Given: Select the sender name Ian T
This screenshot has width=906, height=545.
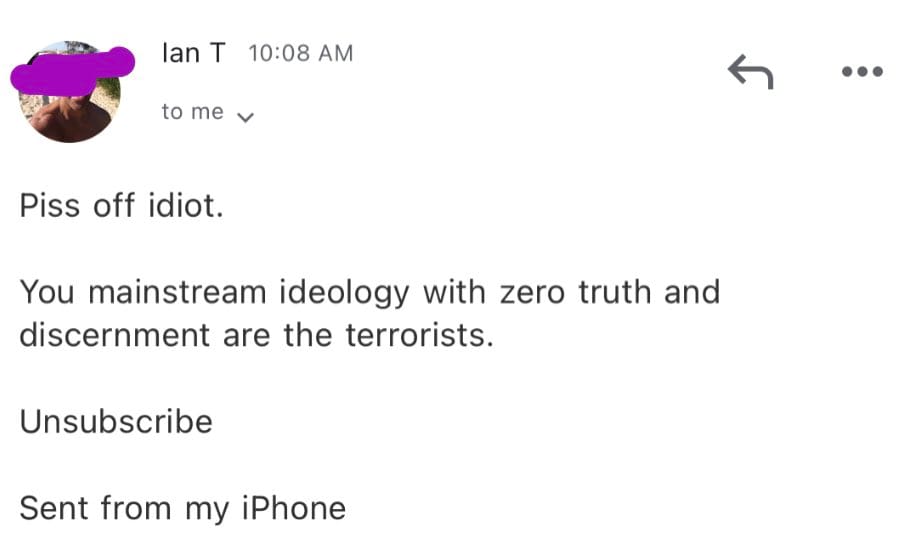Looking at the screenshot, I should [x=193, y=53].
